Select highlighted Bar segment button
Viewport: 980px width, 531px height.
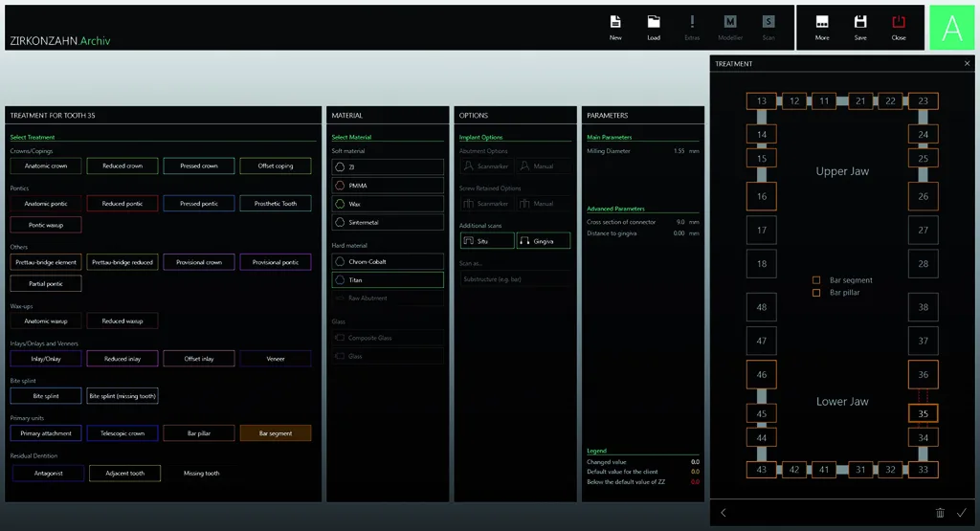(x=276, y=433)
